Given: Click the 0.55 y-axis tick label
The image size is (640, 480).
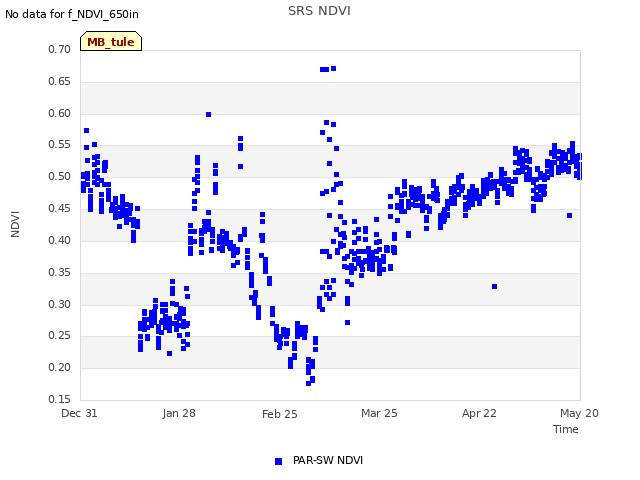Looking at the screenshot, I should (x=60, y=144).
